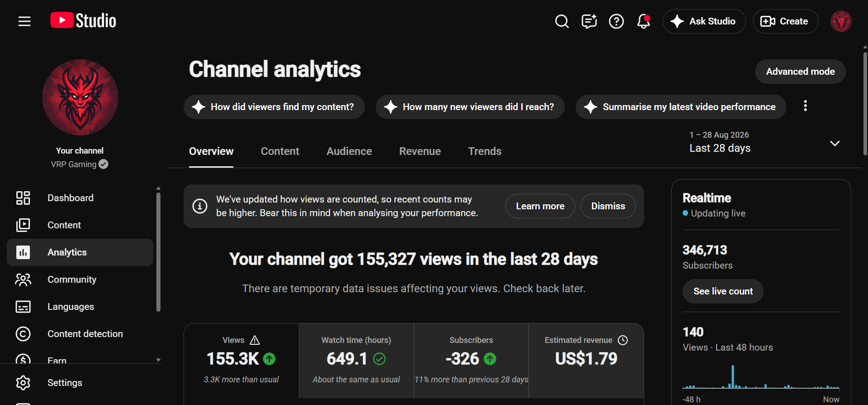Screen dimensions: 868x405
Task: Select 'Summarise my latest video performance' prompt
Action: point(681,107)
